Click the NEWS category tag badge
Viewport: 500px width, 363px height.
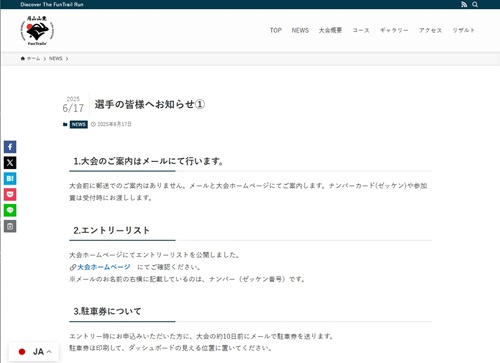click(79, 124)
